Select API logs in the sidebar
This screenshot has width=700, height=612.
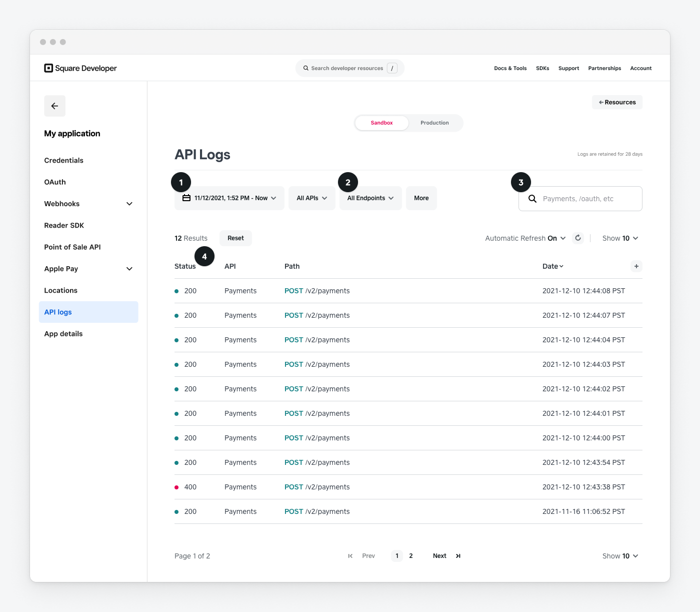point(88,312)
